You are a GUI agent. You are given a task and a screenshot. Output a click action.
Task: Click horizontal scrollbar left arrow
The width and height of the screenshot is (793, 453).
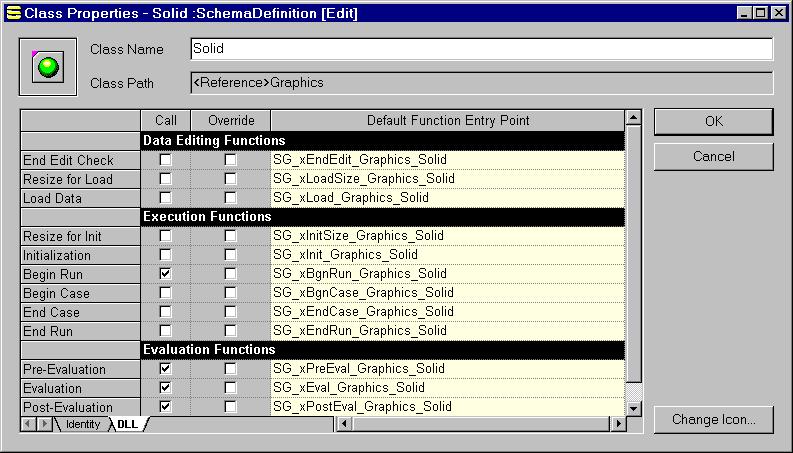point(345,424)
